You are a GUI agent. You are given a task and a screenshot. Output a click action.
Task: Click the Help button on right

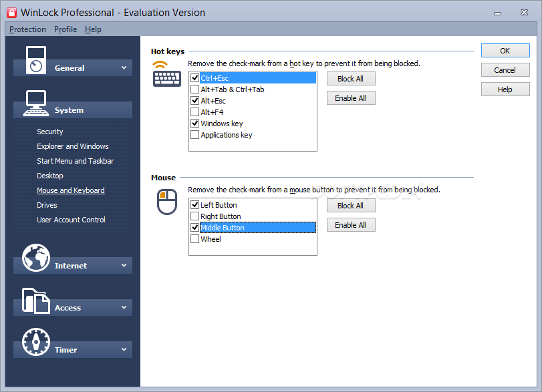pos(505,89)
